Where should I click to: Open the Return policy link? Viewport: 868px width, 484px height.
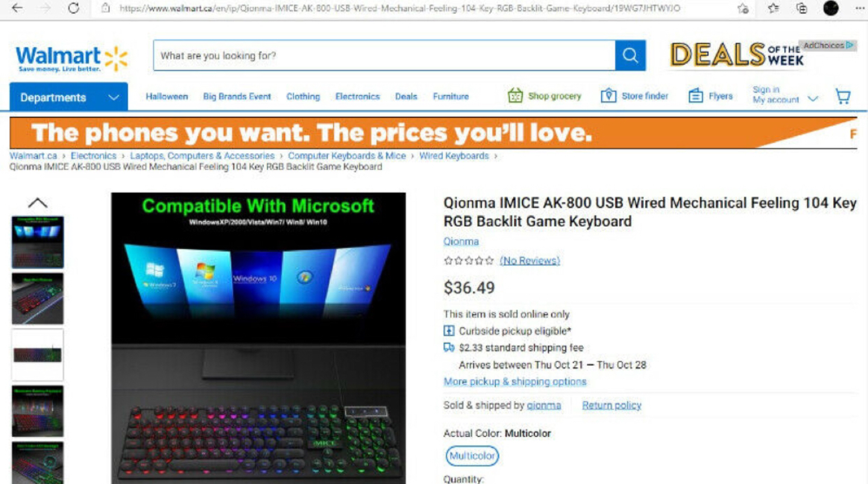[611, 406]
